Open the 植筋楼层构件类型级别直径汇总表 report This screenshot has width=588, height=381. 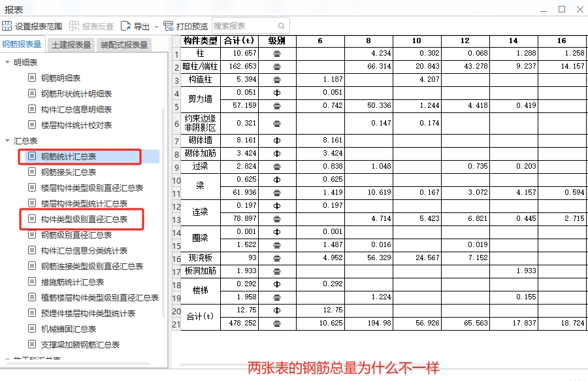click(100, 298)
